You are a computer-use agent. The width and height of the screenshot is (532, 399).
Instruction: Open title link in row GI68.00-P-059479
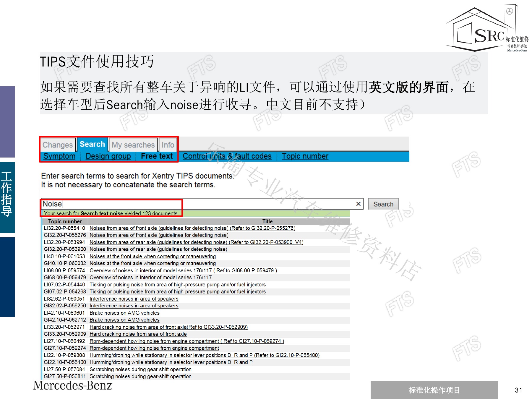coord(151,278)
